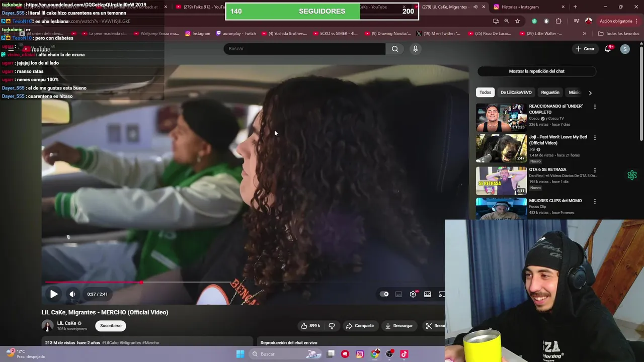This screenshot has width=644, height=362.
Task: Seek using the red video progress bar
Action: coord(93,283)
